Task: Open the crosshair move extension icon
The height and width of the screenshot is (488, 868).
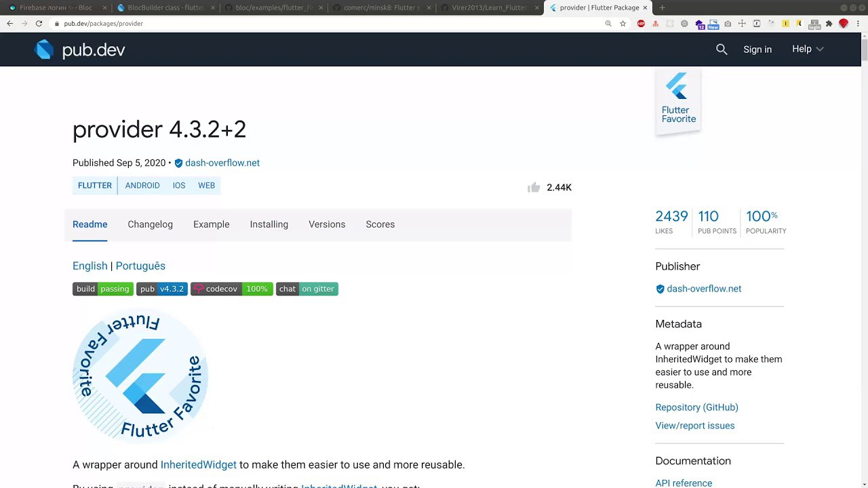Action: tap(742, 23)
